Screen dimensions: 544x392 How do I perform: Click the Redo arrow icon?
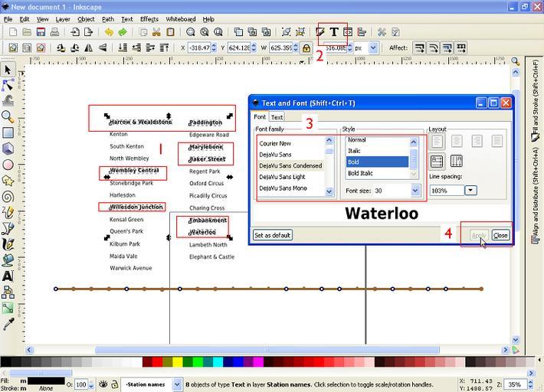coord(123,32)
